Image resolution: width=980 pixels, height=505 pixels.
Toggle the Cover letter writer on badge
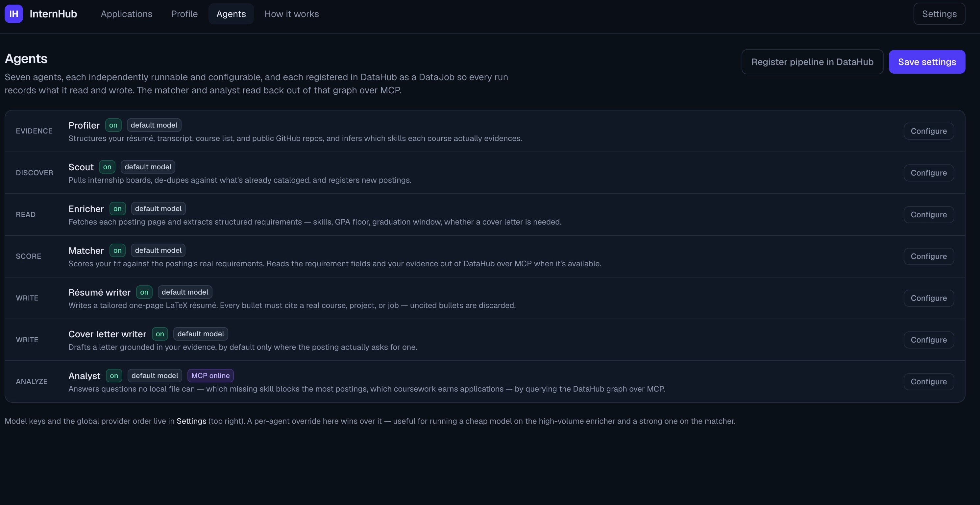pos(160,334)
